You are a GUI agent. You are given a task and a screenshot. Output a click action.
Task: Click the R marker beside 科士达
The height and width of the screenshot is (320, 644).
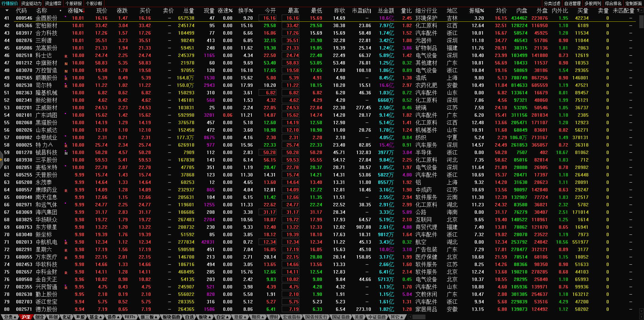pos(66,56)
